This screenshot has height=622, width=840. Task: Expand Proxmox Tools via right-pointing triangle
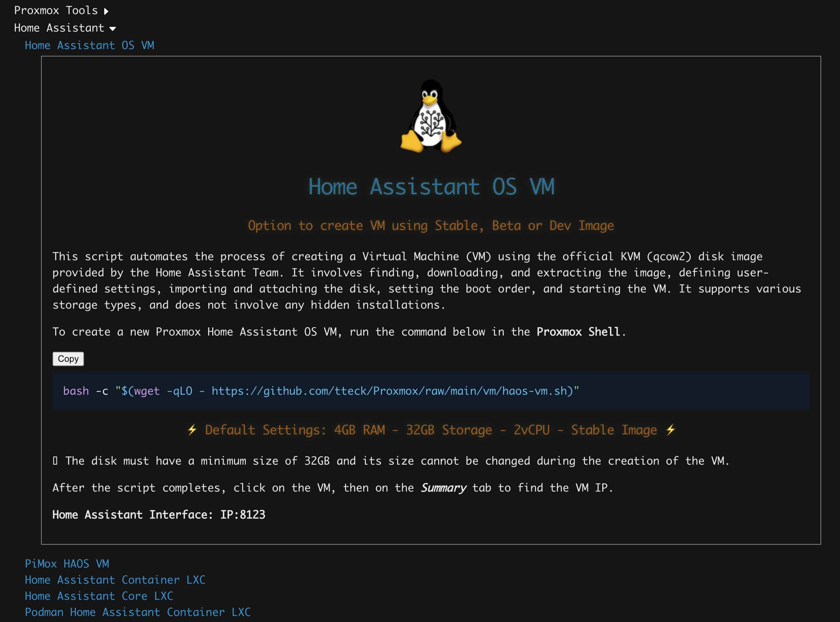106,11
